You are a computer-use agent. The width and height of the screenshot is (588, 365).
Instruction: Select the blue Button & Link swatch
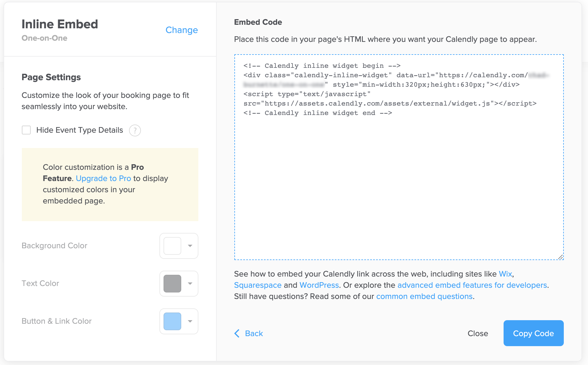pos(172,321)
